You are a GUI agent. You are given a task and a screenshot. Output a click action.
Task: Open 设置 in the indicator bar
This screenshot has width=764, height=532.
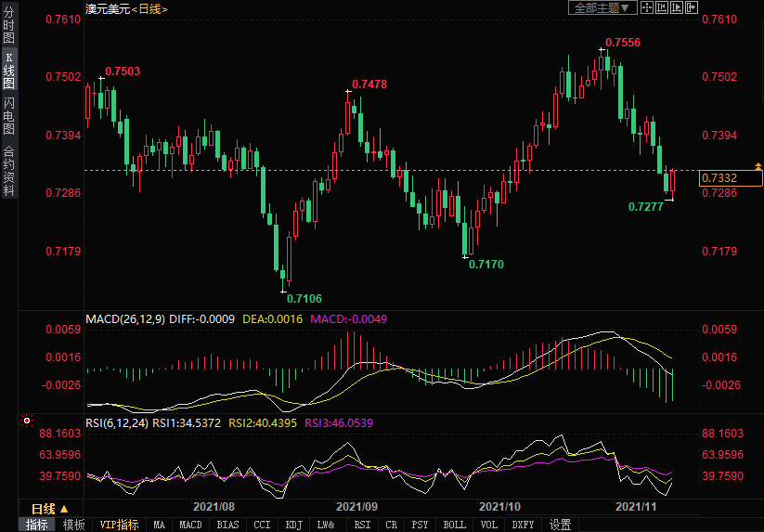(x=560, y=525)
